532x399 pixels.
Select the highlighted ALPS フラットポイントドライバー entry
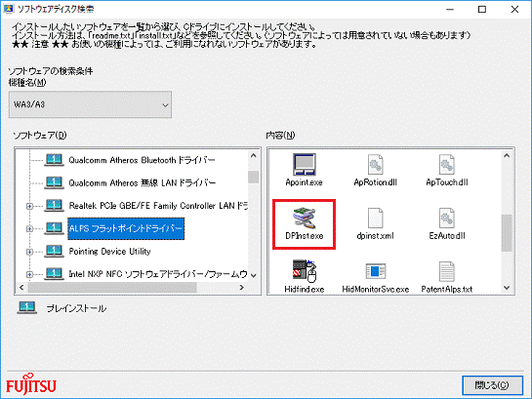point(126,228)
